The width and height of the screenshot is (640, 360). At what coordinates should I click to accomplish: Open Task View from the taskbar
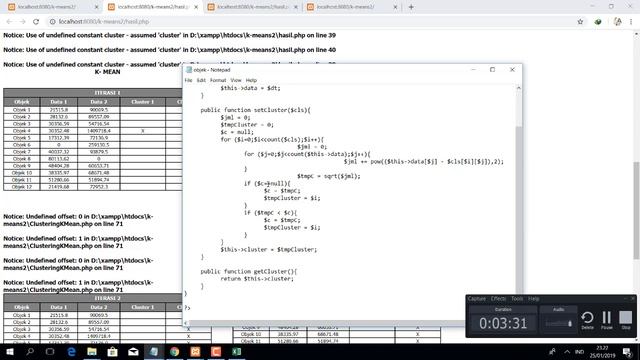pyautogui.click(x=50, y=351)
